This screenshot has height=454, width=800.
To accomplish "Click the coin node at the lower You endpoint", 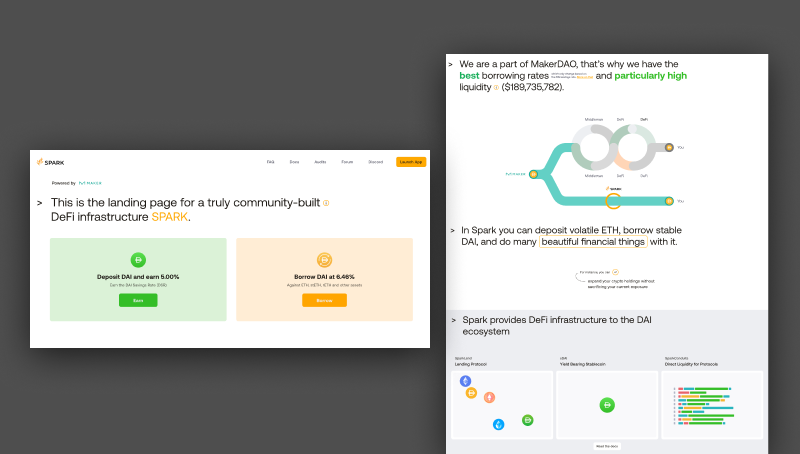I will pos(669,201).
